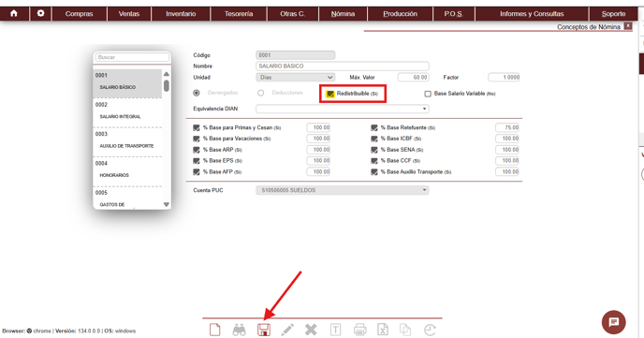Viewport: 644px width, 338px height.
Task: Click the Código field 0001
Action: click(x=295, y=55)
